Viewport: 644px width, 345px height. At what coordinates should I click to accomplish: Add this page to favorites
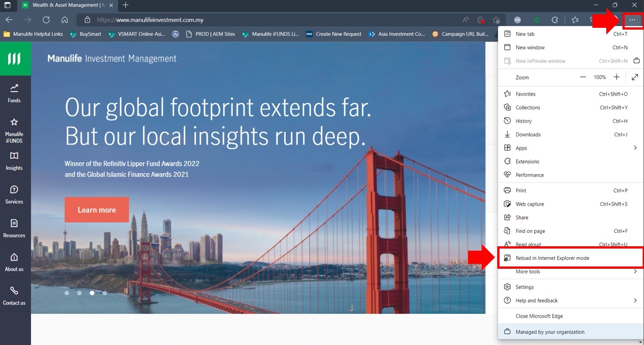click(496, 20)
